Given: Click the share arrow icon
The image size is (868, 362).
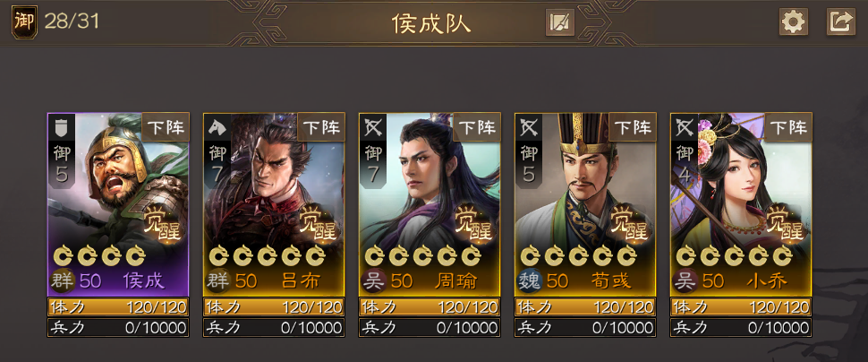Looking at the screenshot, I should [841, 22].
